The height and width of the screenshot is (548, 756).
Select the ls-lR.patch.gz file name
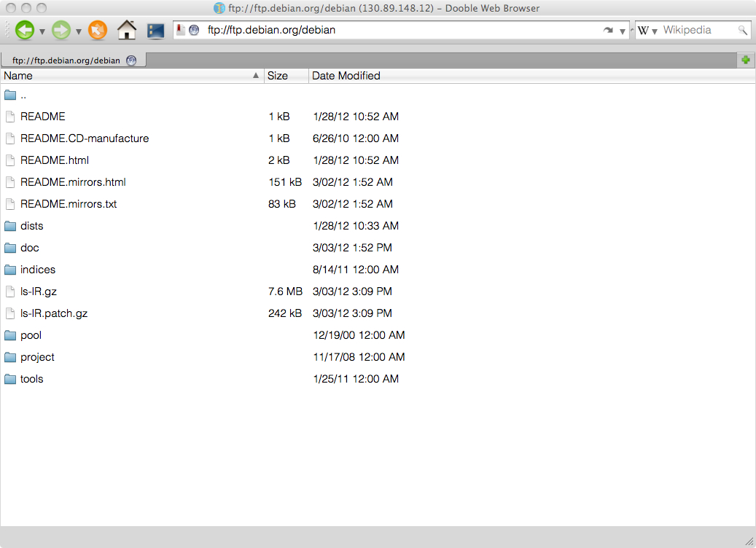(x=54, y=313)
